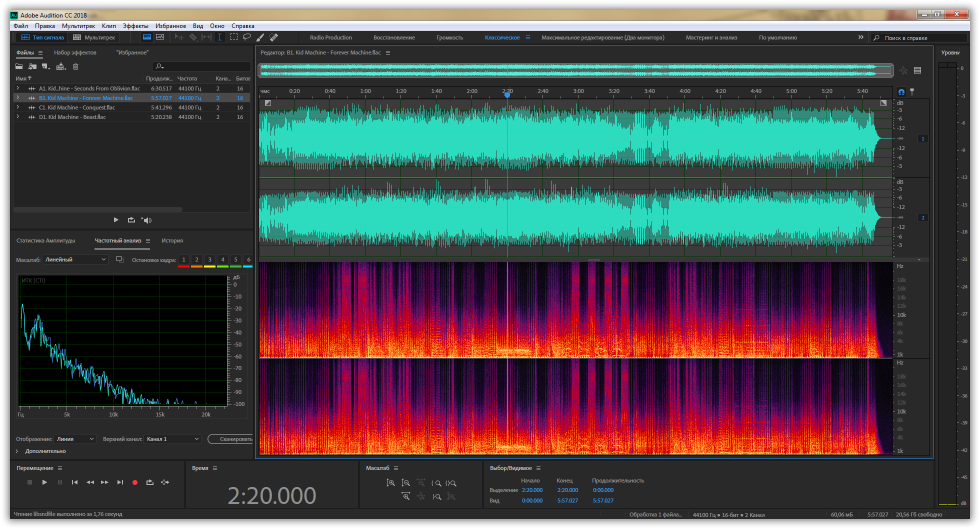This screenshot has height=529, width=980.
Task: Select the Time Selection tool
Action: (219, 37)
